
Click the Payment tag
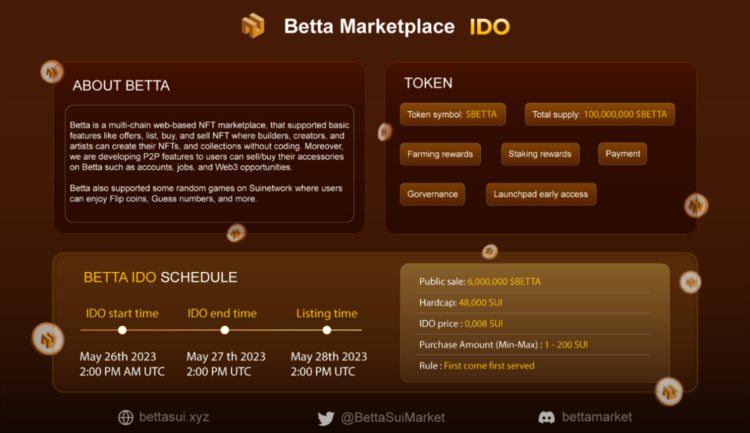[x=622, y=154]
